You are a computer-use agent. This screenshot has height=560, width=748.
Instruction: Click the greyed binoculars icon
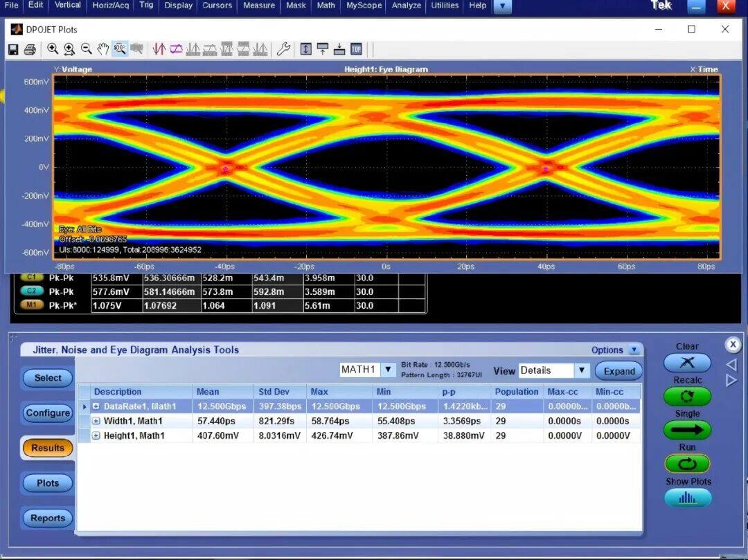click(x=137, y=48)
